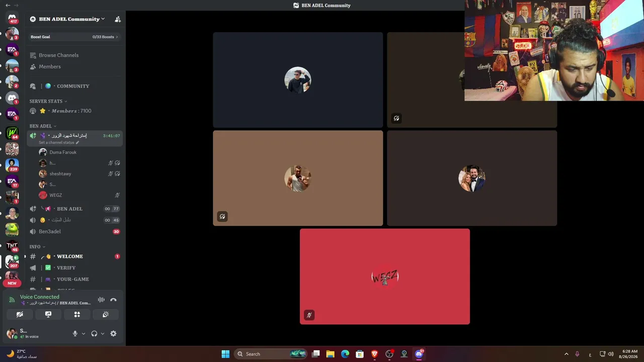Collapse the INFO category
The height and width of the screenshot is (362, 644).
pos(37,247)
